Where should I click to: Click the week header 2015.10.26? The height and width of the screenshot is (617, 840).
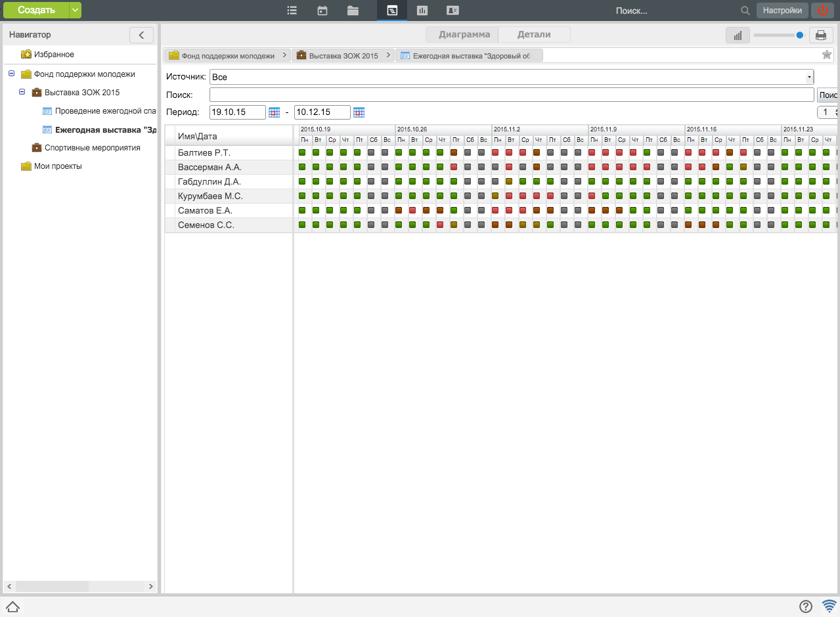pos(443,129)
